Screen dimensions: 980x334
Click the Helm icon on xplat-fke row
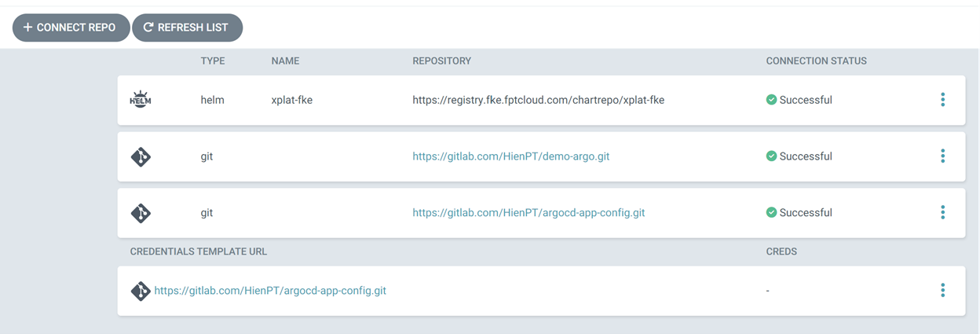[x=141, y=100]
